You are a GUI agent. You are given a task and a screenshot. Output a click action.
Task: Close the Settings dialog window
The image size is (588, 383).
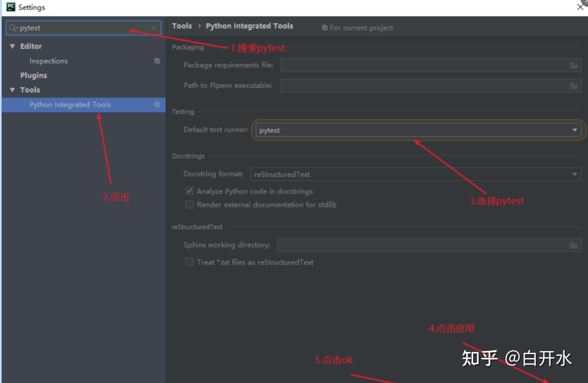[580, 7]
